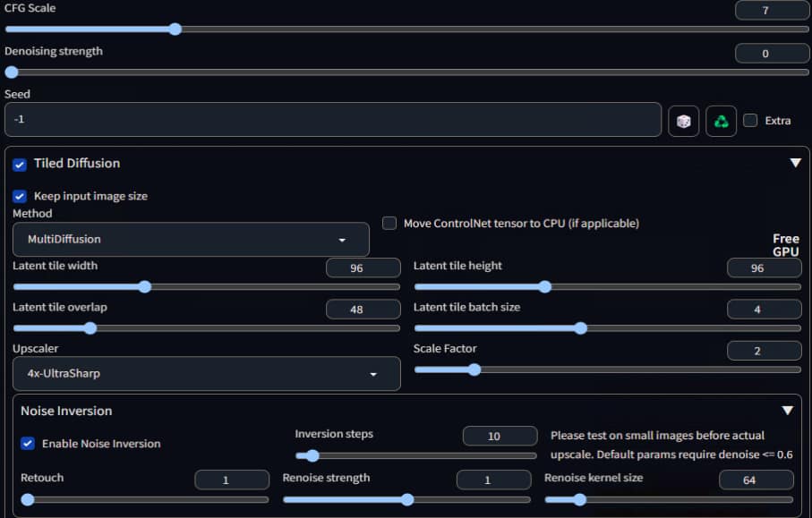Open the Upscaler dropdown showing 4x-UltraSharp
The height and width of the screenshot is (518, 812).
pos(206,374)
